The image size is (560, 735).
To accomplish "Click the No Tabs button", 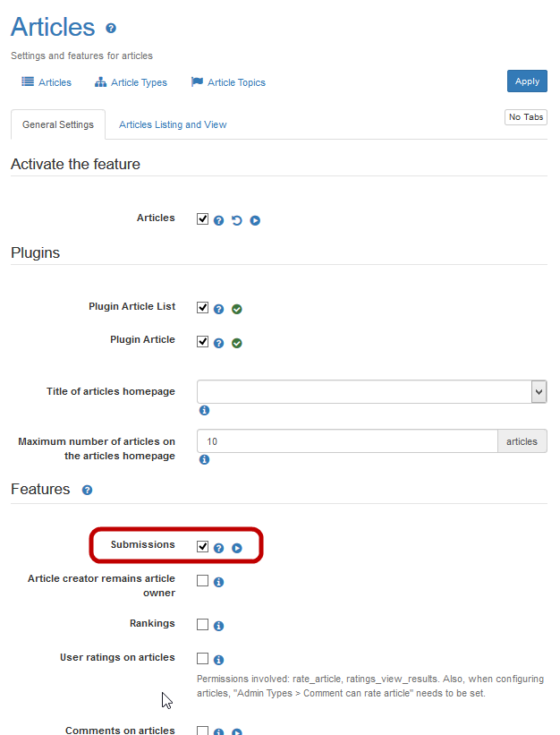I will (526, 117).
